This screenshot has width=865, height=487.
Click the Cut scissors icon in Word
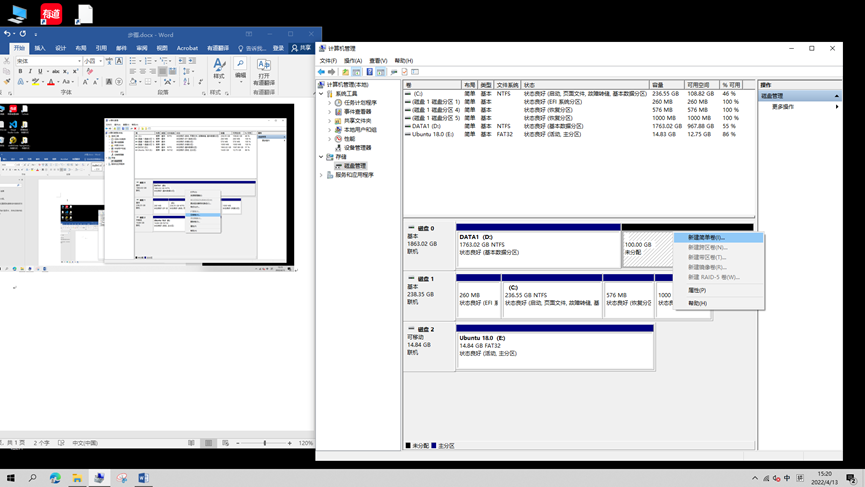click(7, 61)
